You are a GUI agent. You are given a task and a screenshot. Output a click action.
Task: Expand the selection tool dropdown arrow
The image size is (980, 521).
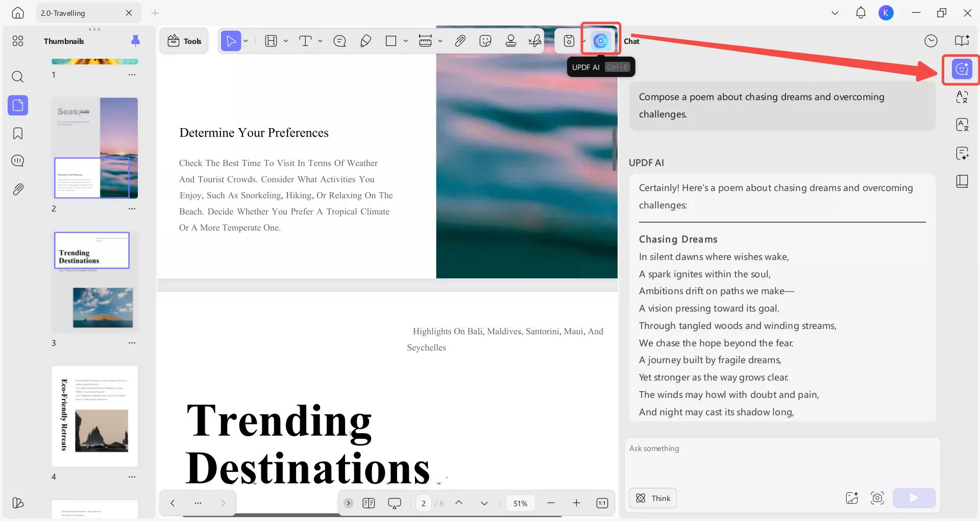246,41
